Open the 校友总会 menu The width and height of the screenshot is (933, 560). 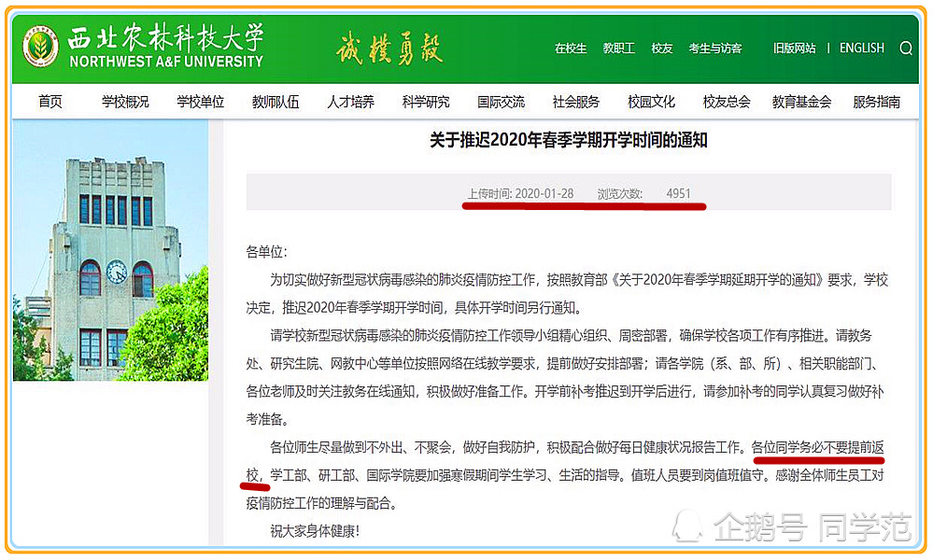(x=726, y=102)
